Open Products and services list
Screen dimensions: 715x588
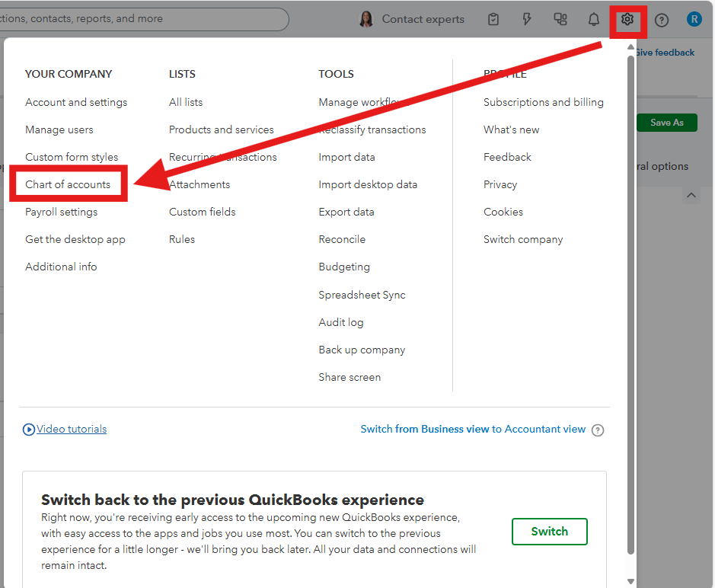click(x=221, y=129)
